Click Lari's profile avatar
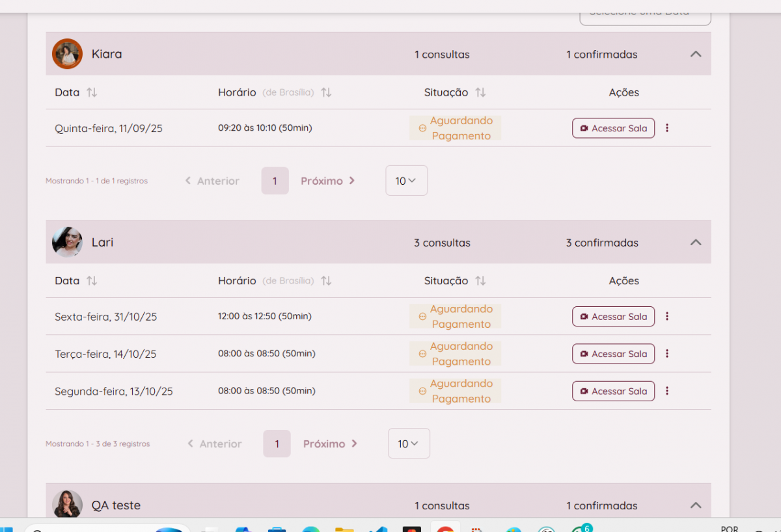This screenshot has width=781, height=532. point(67,242)
